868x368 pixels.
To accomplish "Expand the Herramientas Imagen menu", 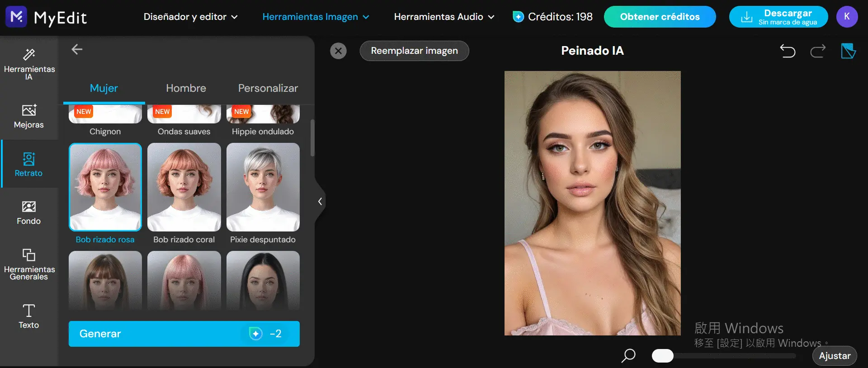I will [316, 17].
